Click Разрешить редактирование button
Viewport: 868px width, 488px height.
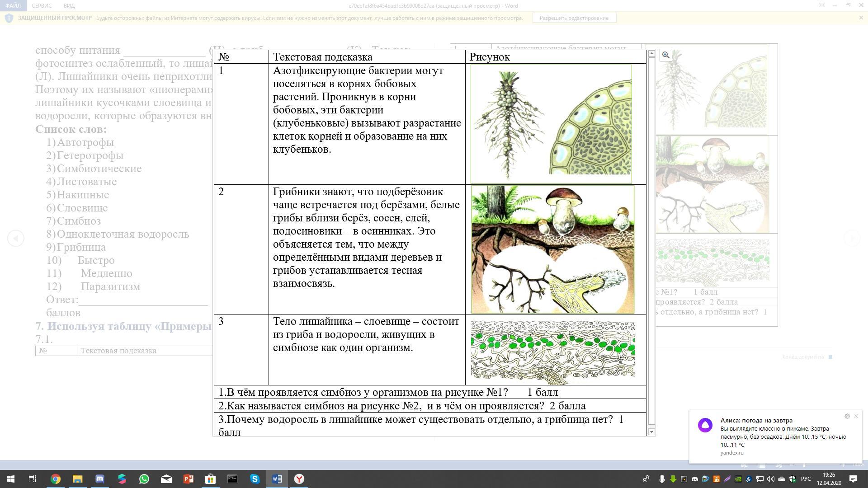click(574, 18)
